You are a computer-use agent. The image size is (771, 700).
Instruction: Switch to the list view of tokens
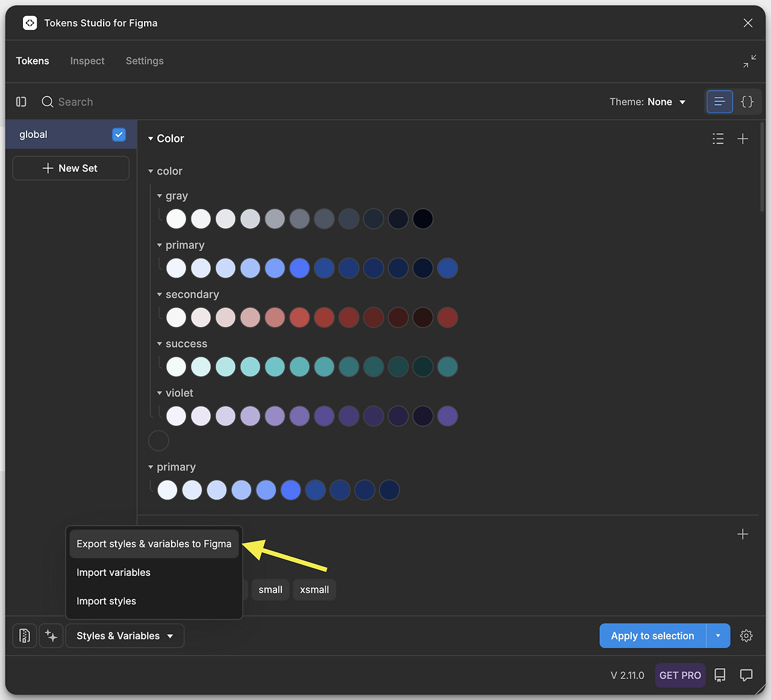tap(719, 102)
